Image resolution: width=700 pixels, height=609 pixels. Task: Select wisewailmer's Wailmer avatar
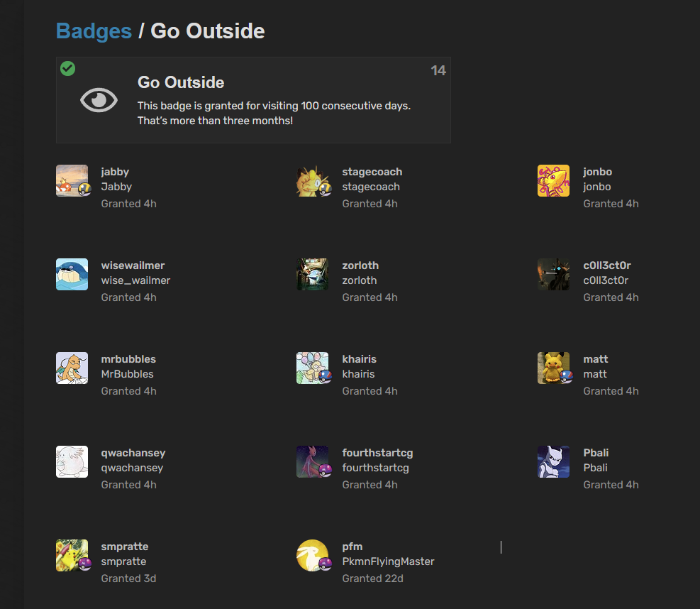(72, 274)
